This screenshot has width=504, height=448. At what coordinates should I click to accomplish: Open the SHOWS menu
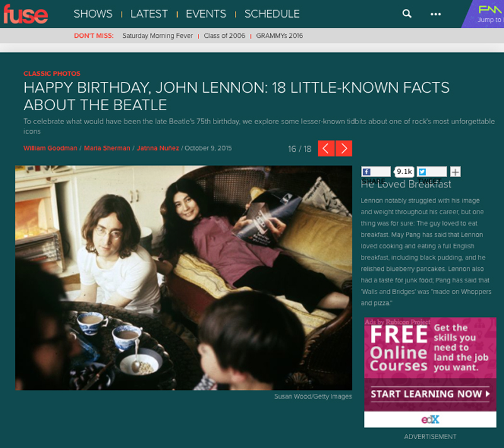pos(93,14)
